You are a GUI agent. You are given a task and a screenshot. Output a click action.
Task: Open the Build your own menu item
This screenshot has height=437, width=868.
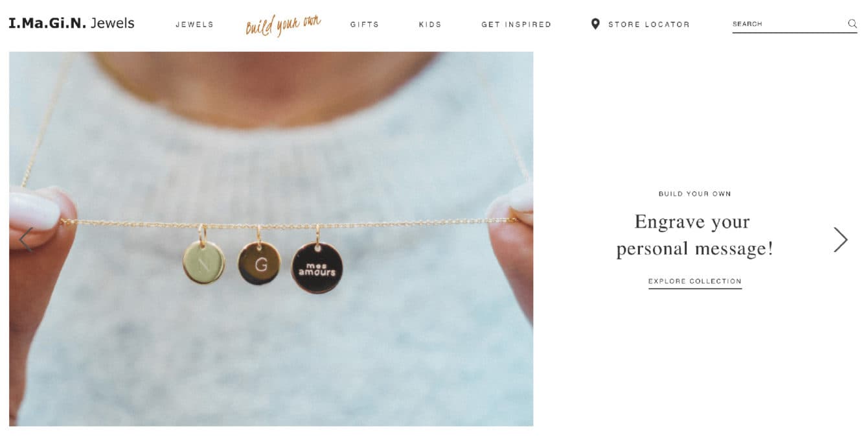(x=283, y=25)
